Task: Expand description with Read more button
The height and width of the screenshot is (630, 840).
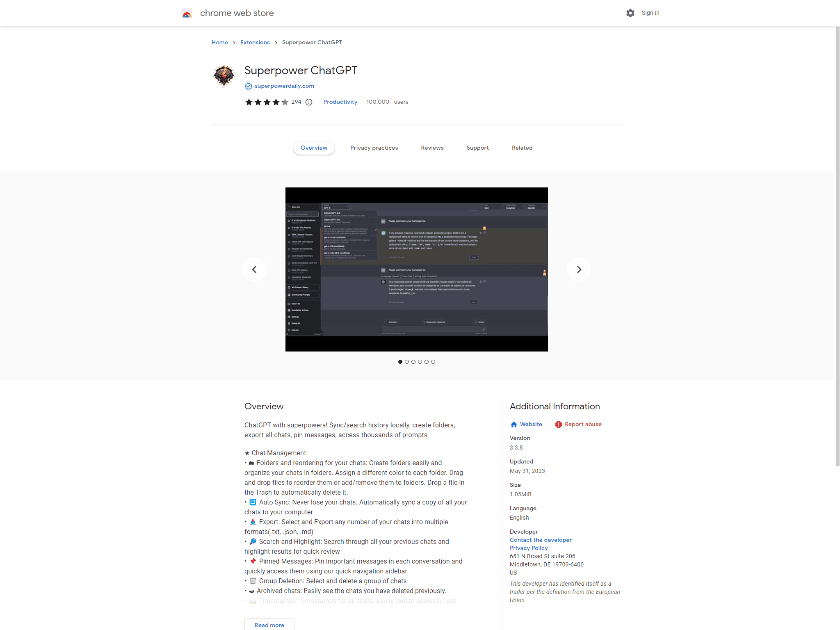Action: click(x=269, y=624)
